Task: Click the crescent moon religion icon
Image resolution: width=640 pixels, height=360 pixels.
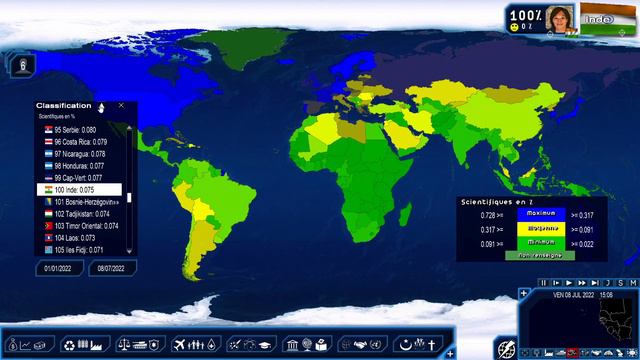Action: 405,345
